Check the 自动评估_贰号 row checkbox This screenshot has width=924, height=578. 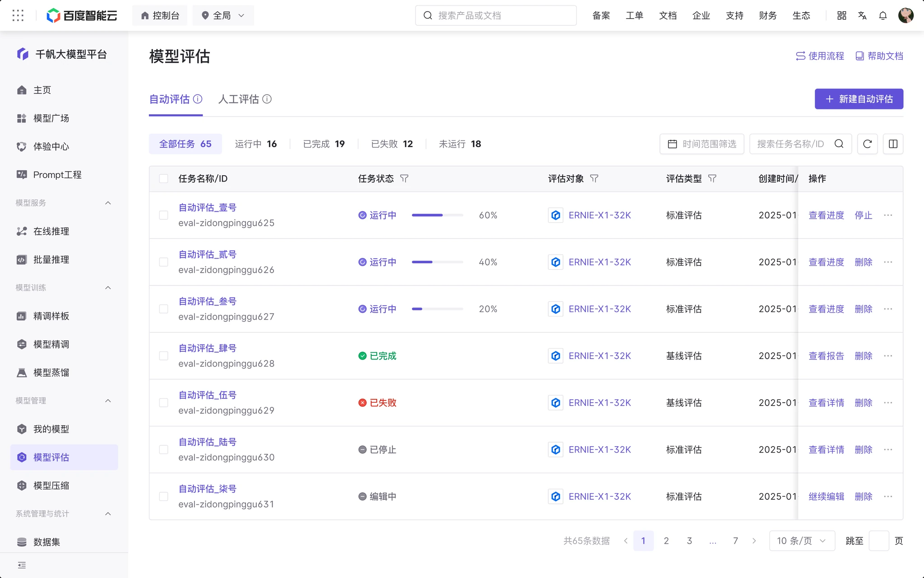(x=164, y=262)
